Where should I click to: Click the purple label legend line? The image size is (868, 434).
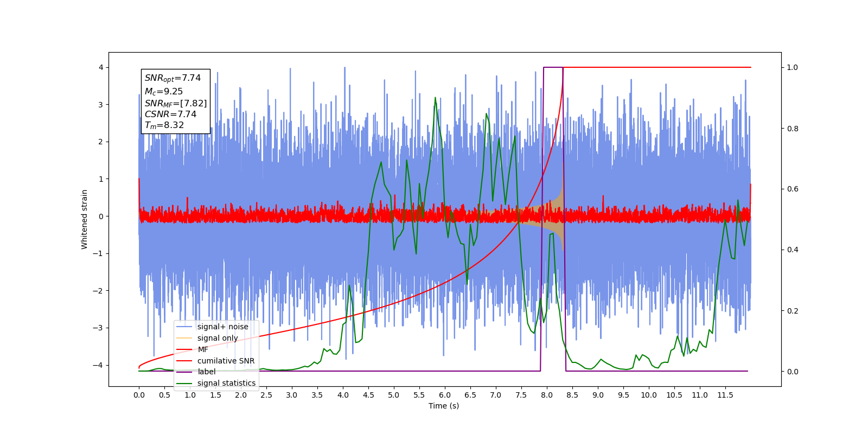click(x=184, y=372)
